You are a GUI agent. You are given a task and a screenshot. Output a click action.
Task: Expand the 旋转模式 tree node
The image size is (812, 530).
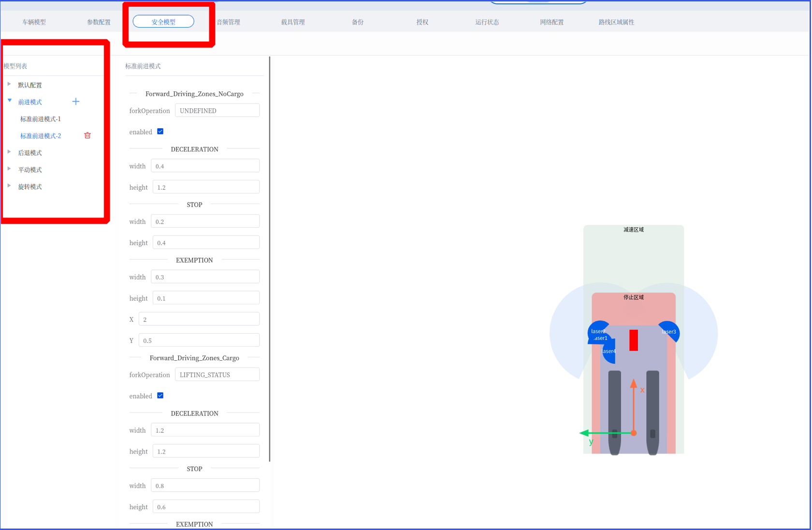tap(9, 186)
